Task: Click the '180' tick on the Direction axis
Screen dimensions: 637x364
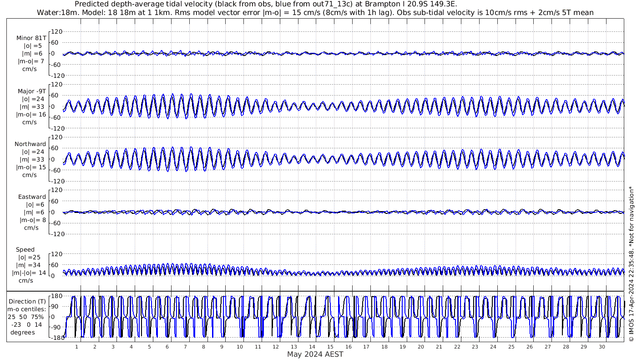Action: pos(56,296)
